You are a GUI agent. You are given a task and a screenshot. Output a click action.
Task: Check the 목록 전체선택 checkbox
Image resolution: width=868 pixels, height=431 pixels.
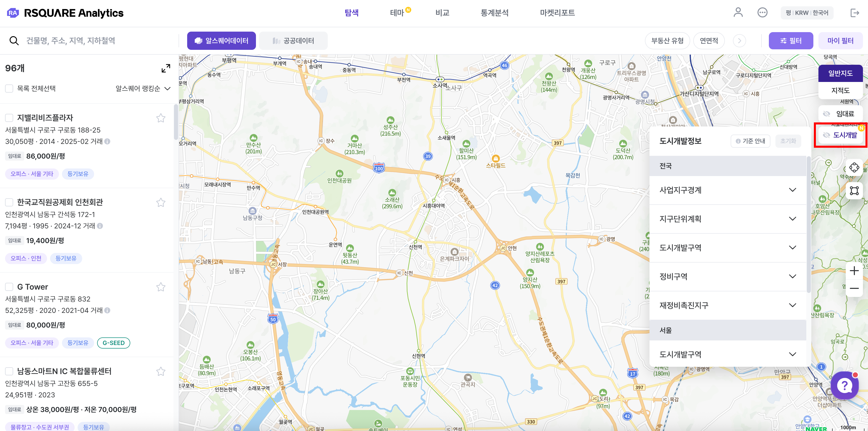coord(9,88)
